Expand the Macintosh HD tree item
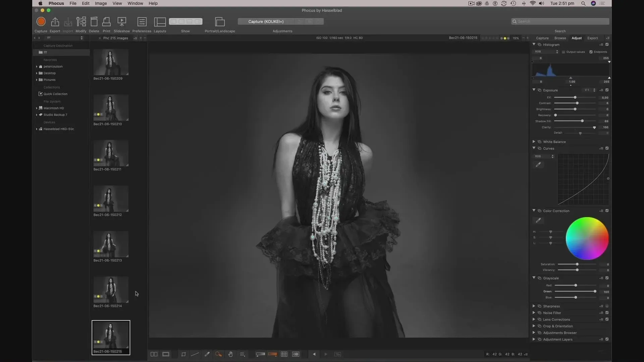 37,108
